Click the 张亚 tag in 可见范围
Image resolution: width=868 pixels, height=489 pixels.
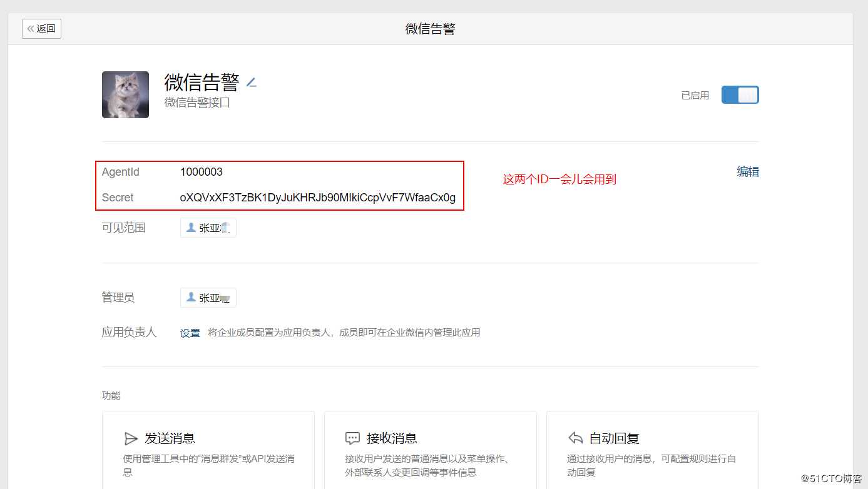(x=208, y=228)
